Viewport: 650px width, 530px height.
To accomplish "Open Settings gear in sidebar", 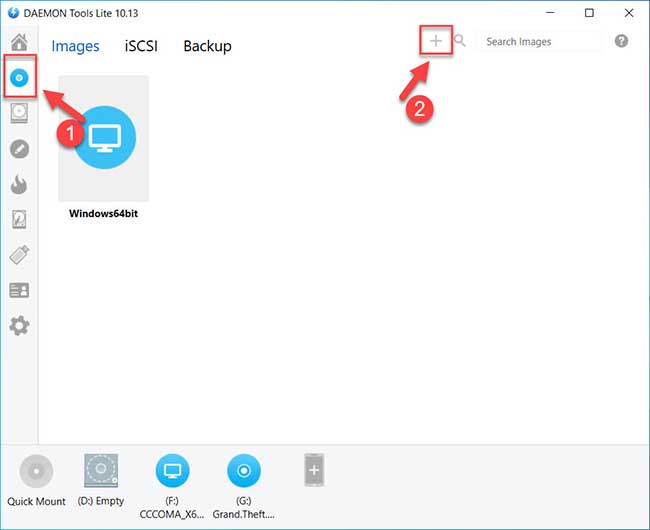I will coord(19,326).
